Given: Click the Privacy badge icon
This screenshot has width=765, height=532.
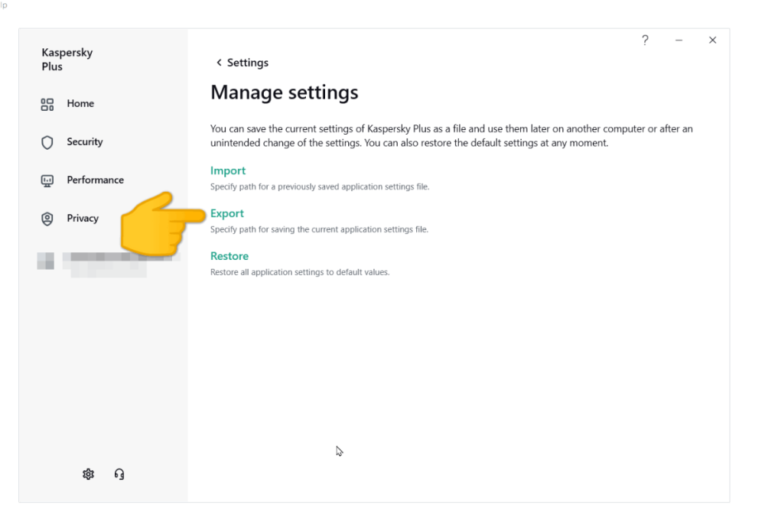Looking at the screenshot, I should pyautogui.click(x=47, y=219).
